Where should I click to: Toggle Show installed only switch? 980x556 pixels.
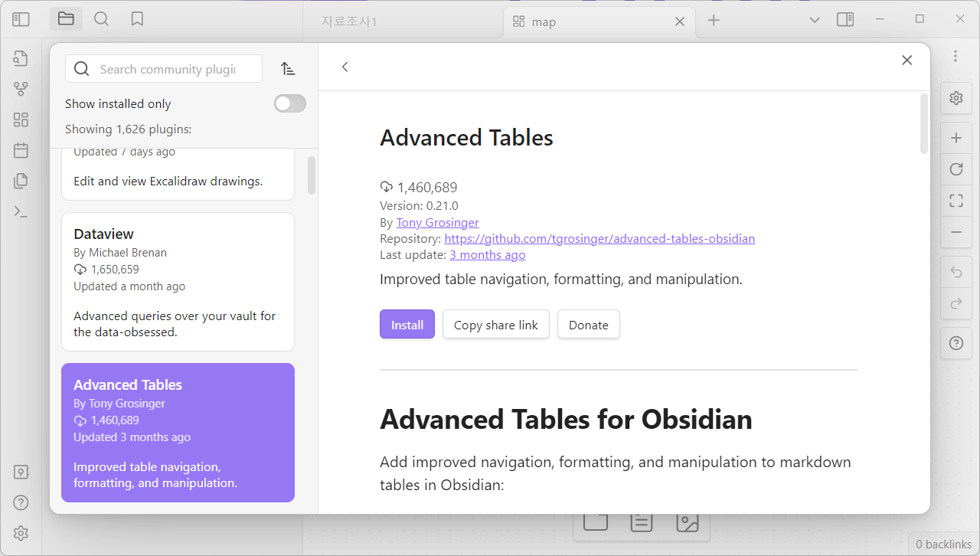tap(290, 103)
